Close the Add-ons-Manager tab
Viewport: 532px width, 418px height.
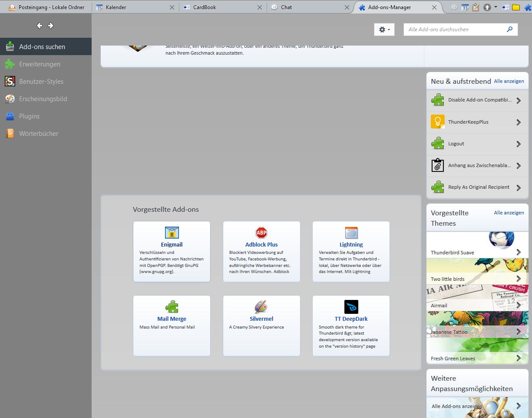click(x=434, y=7)
